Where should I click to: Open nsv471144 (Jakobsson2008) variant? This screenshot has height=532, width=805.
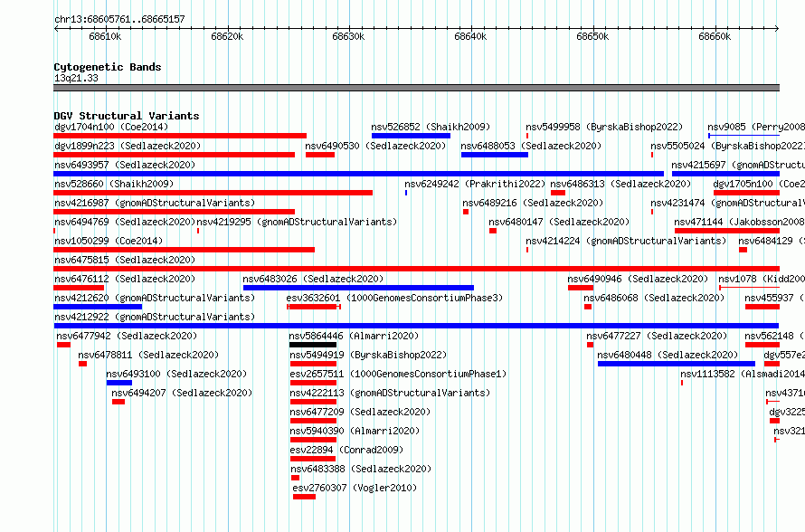click(x=739, y=222)
